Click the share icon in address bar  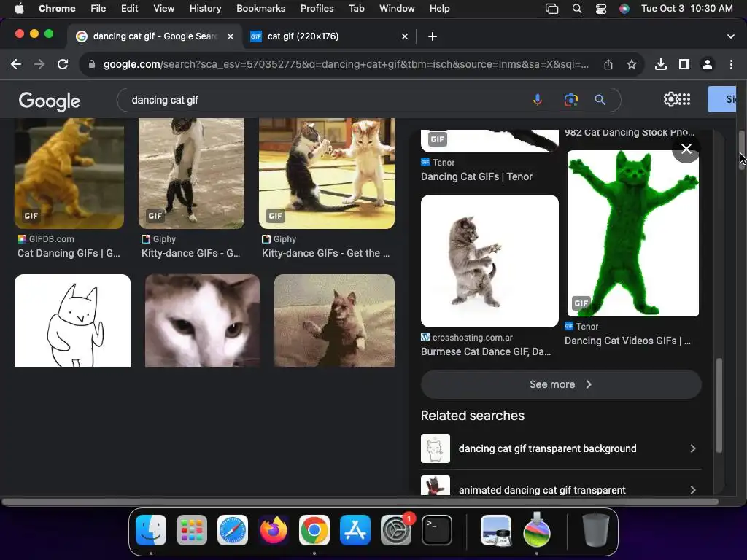[x=608, y=64]
